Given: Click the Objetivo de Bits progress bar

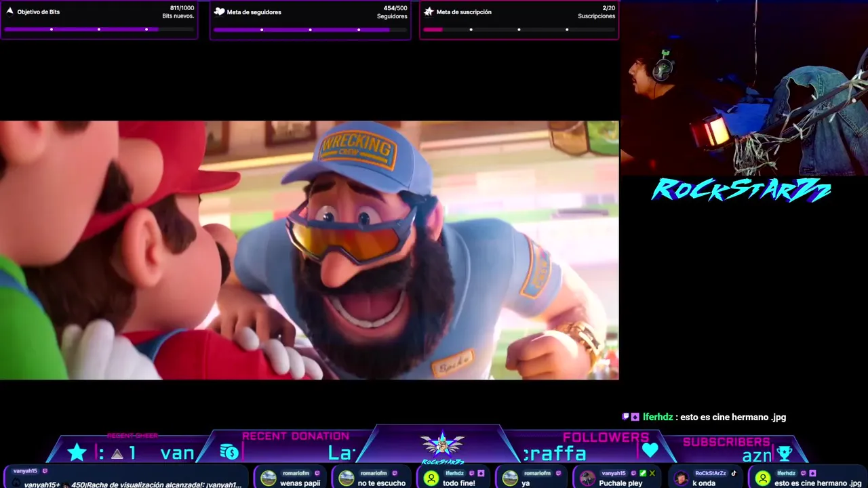Looking at the screenshot, I should click(98, 29).
